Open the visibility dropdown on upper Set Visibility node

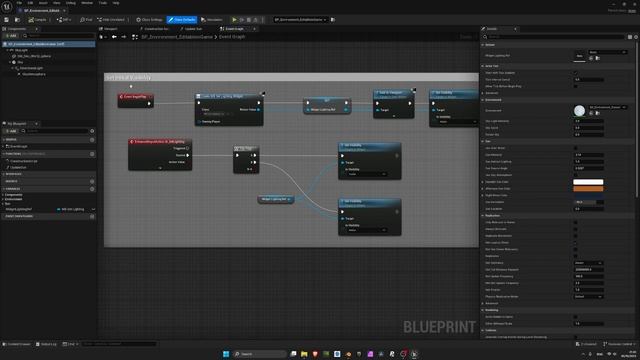coord(367,174)
